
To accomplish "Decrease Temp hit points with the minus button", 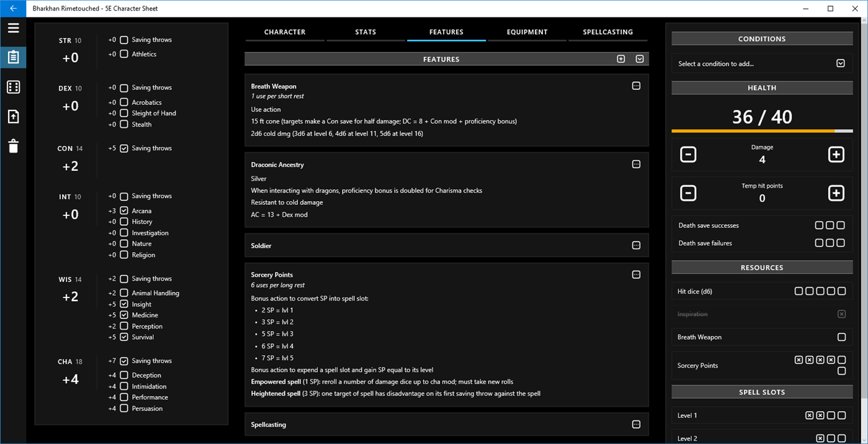I will pos(688,193).
